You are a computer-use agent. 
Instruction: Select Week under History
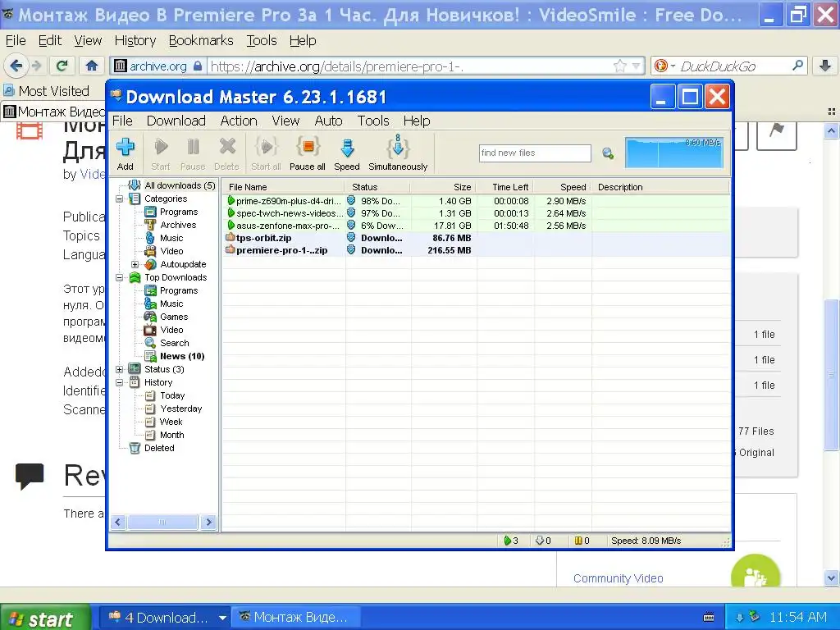(171, 422)
